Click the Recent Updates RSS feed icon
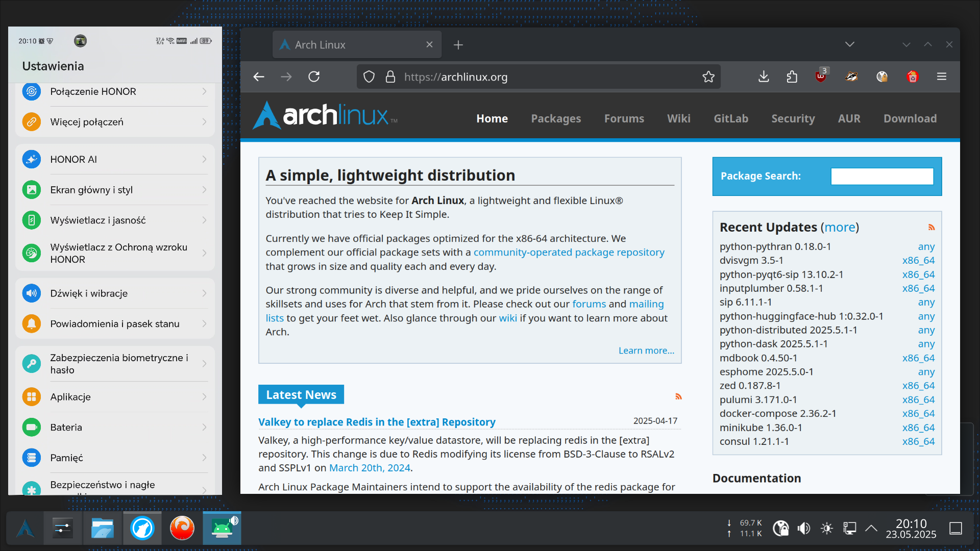This screenshot has width=980, height=551. [x=932, y=228]
